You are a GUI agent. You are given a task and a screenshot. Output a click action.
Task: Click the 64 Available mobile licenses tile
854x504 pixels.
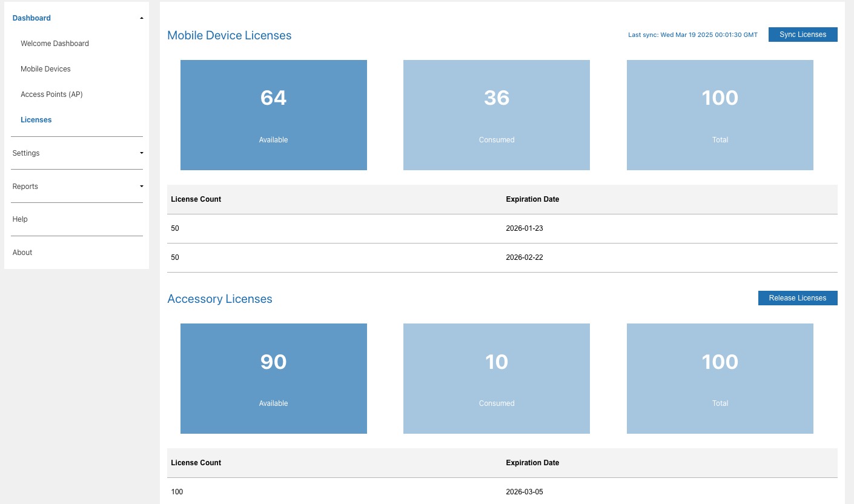pyautogui.click(x=273, y=115)
